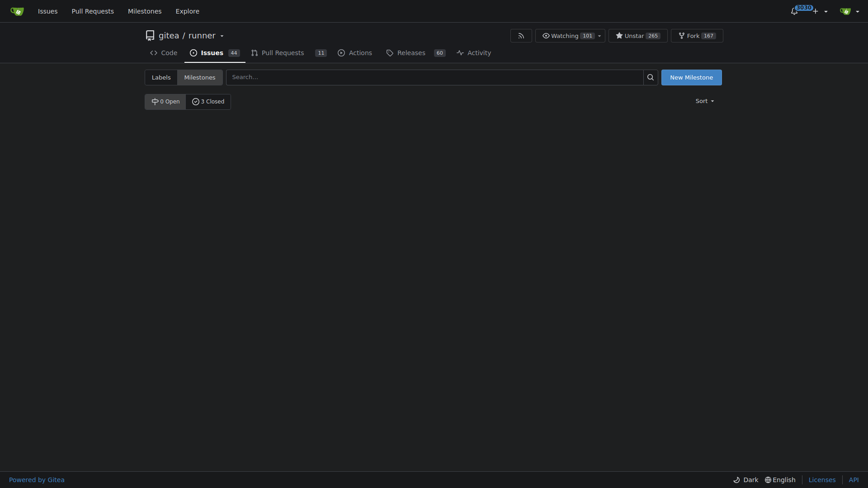View the 265 stargazers count
The width and height of the screenshot is (868, 488).
point(653,36)
